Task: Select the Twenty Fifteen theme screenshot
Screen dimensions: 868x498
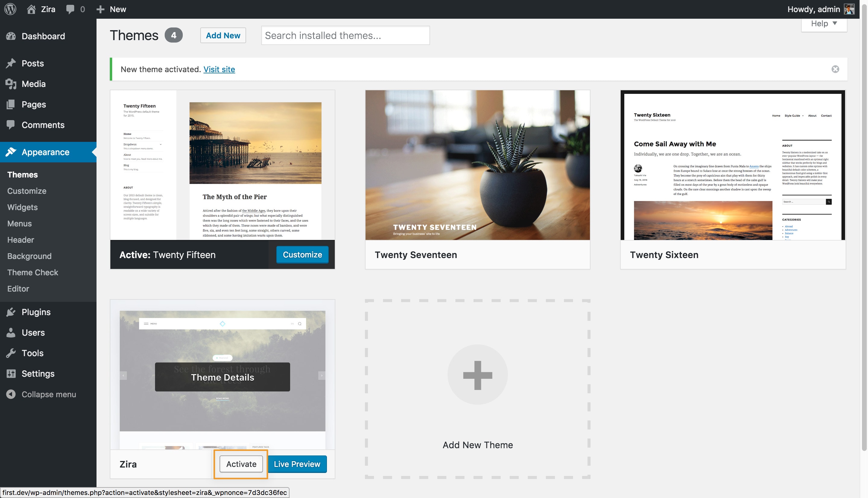Action: [x=223, y=165]
